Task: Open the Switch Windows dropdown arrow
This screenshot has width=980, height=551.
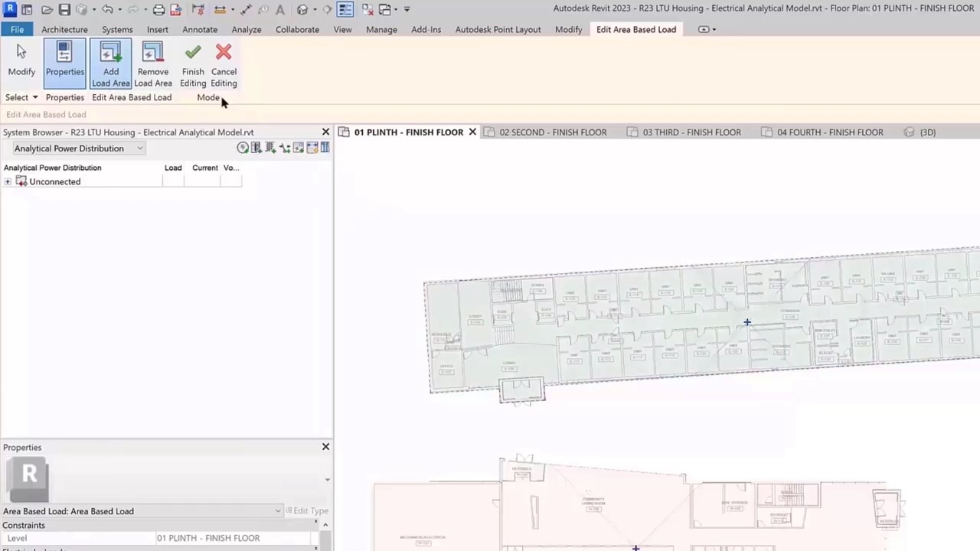Action: 396,9
